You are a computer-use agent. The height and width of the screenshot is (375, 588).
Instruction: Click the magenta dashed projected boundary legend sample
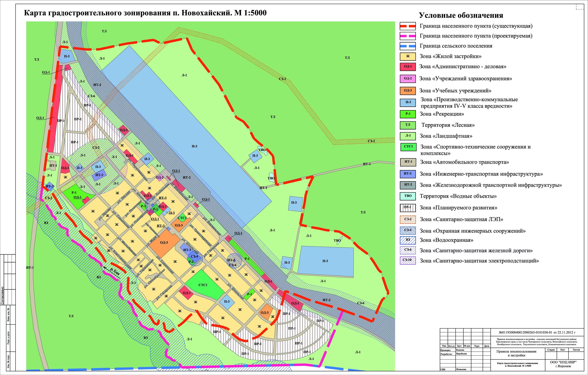coord(407,36)
